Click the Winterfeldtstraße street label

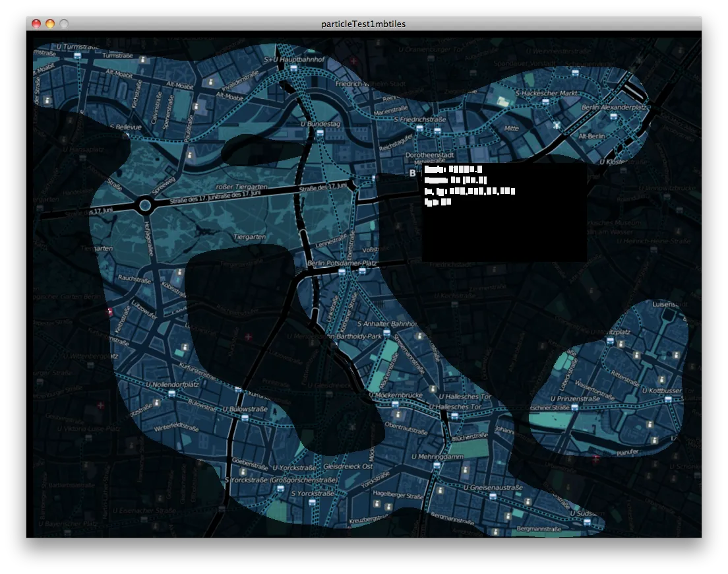(176, 427)
